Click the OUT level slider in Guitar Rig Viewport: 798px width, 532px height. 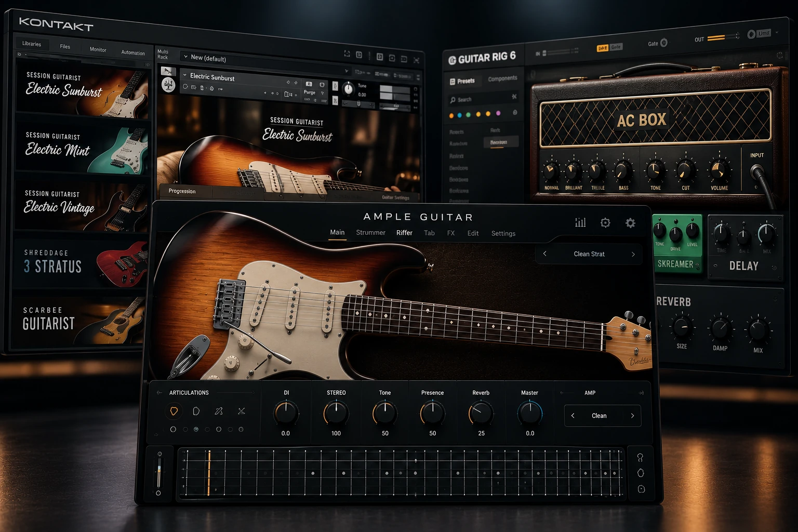tap(723, 37)
